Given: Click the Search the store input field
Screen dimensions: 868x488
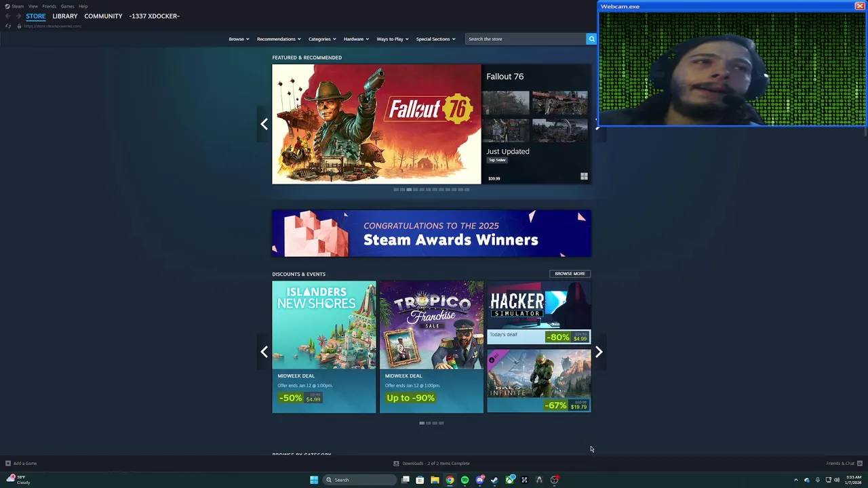Looking at the screenshot, I should [x=526, y=39].
